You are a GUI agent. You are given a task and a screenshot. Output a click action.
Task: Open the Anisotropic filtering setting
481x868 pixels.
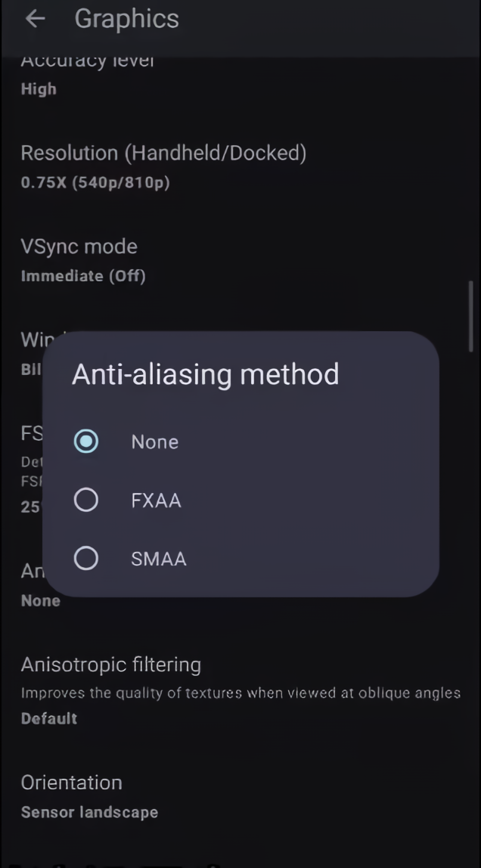tap(111, 665)
